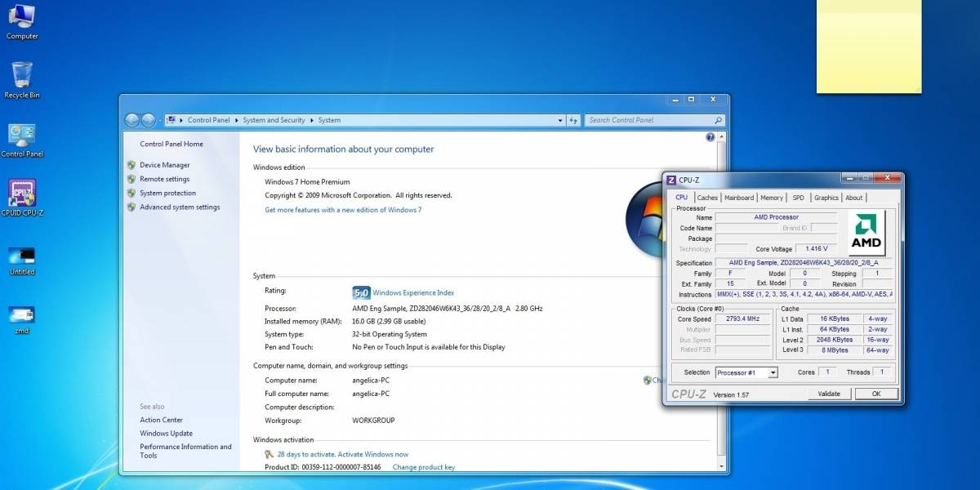Switch to the About tab
Screen dimensions: 980x490
point(853,198)
